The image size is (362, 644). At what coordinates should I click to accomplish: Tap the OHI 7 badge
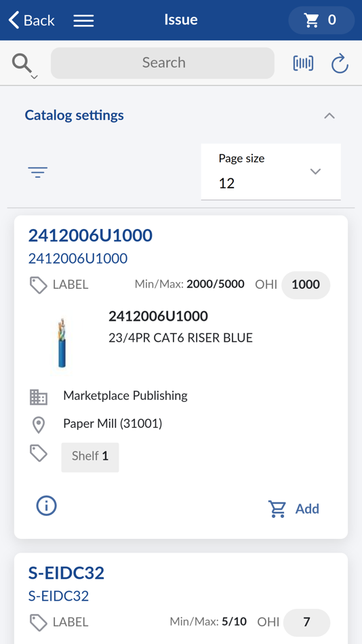point(306,622)
